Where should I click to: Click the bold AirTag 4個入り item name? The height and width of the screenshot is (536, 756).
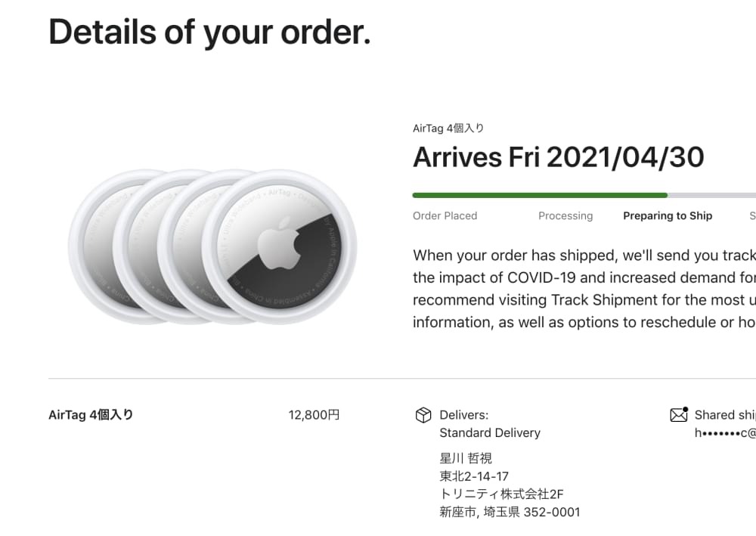point(91,415)
